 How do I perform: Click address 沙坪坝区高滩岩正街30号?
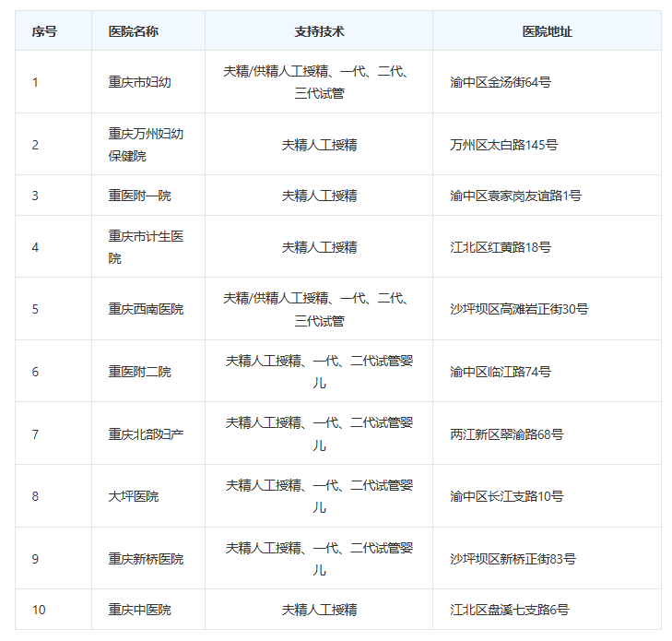[519, 309]
